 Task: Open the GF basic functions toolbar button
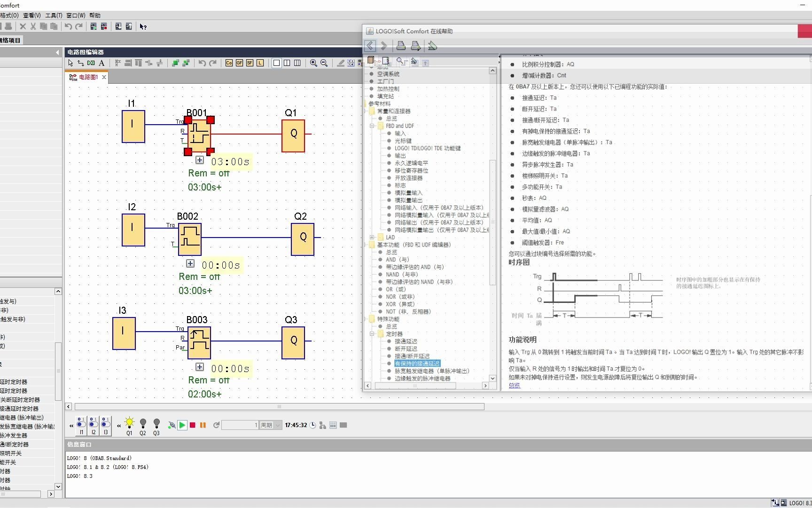pyautogui.click(x=239, y=63)
